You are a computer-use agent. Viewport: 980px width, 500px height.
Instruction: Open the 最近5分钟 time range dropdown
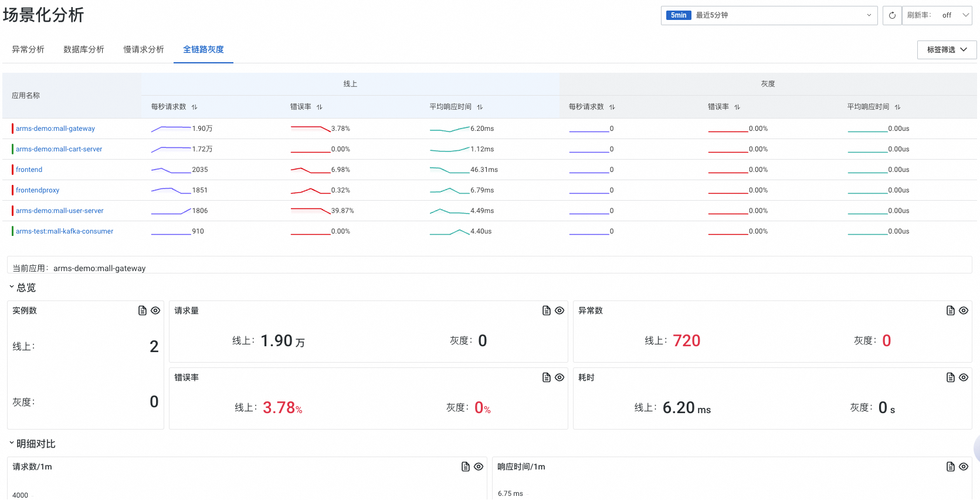pos(769,15)
